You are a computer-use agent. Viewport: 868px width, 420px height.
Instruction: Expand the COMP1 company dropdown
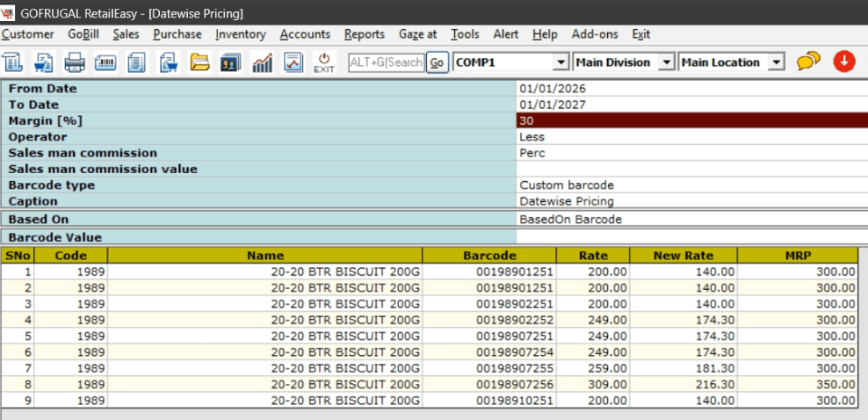pyautogui.click(x=560, y=62)
